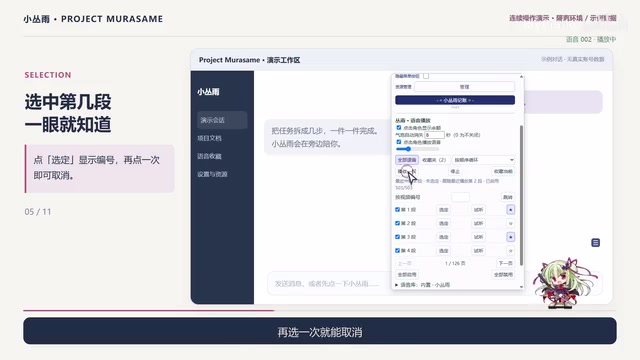Click the 05 / 11 slide counter

coord(38,212)
